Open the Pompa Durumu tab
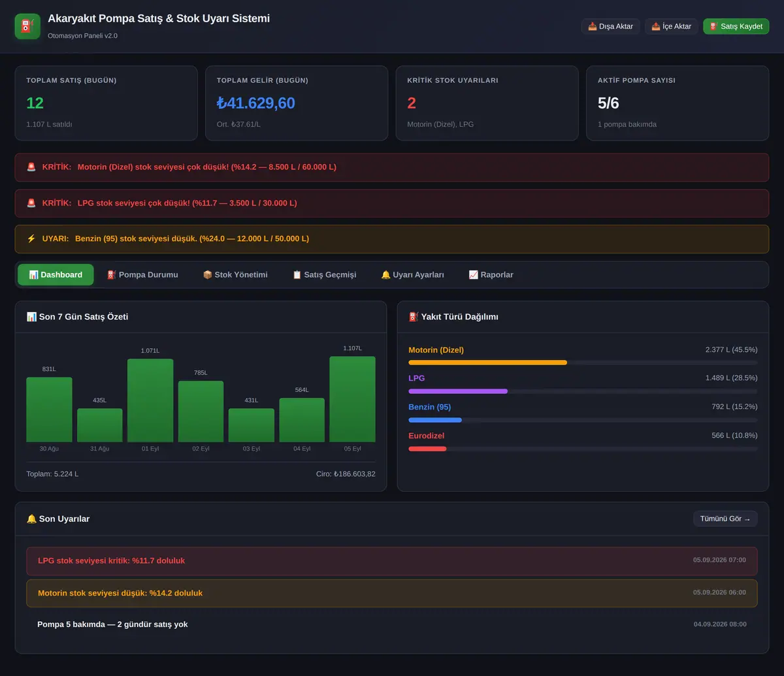 [142, 275]
